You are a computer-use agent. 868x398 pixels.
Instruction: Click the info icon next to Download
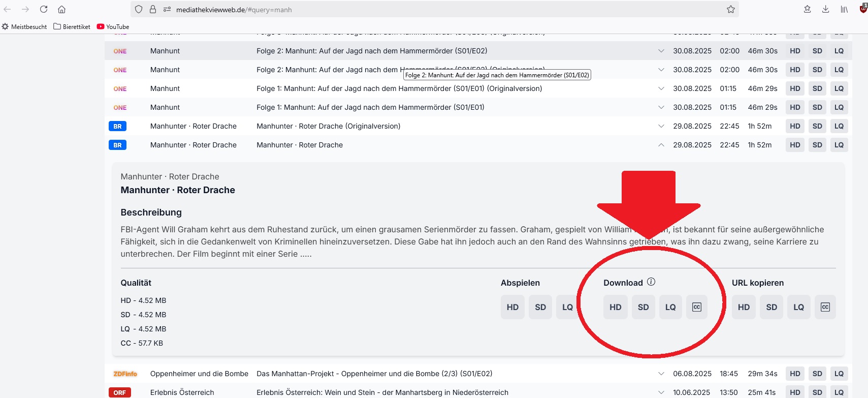pyautogui.click(x=651, y=282)
